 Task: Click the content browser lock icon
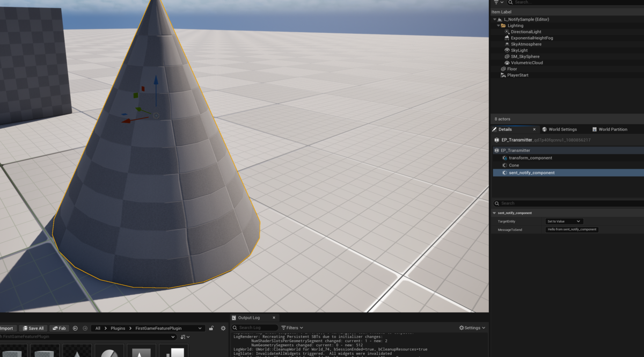point(211,328)
